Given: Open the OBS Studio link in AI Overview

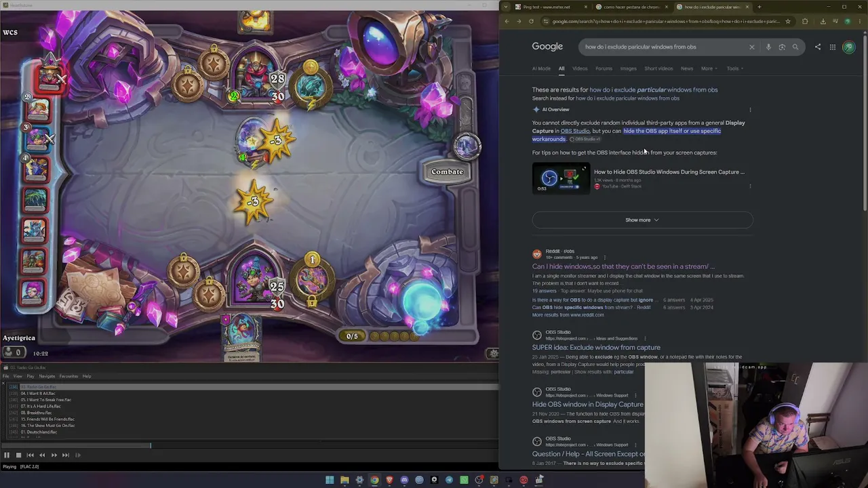Looking at the screenshot, I should (575, 131).
